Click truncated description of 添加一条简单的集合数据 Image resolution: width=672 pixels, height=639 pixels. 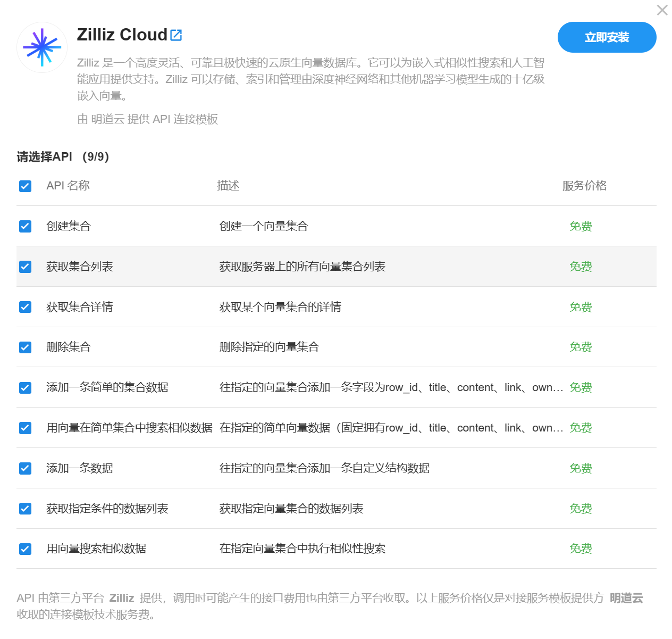coord(391,388)
